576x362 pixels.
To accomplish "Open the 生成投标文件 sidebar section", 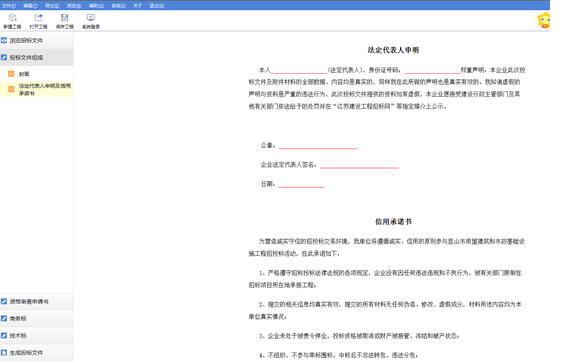I will (x=37, y=352).
